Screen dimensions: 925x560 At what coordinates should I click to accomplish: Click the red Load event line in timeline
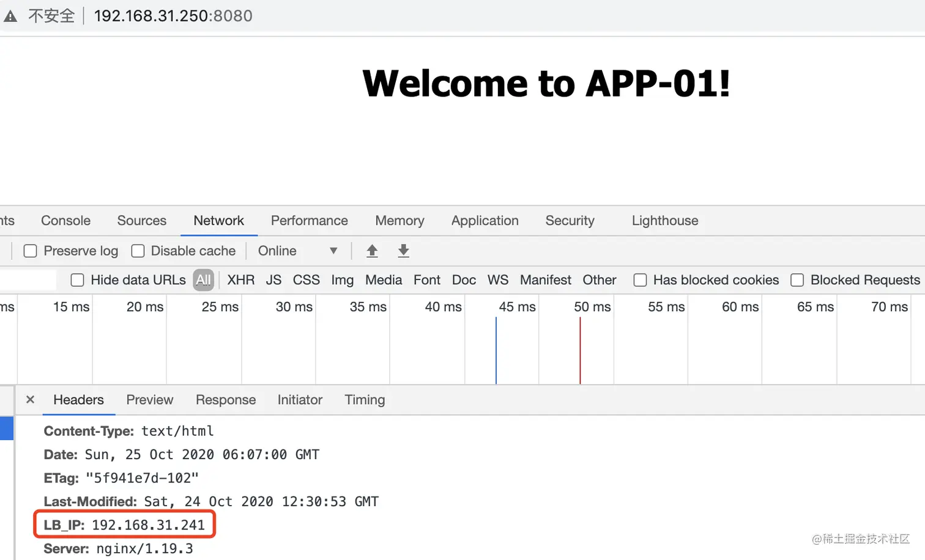pos(580,350)
